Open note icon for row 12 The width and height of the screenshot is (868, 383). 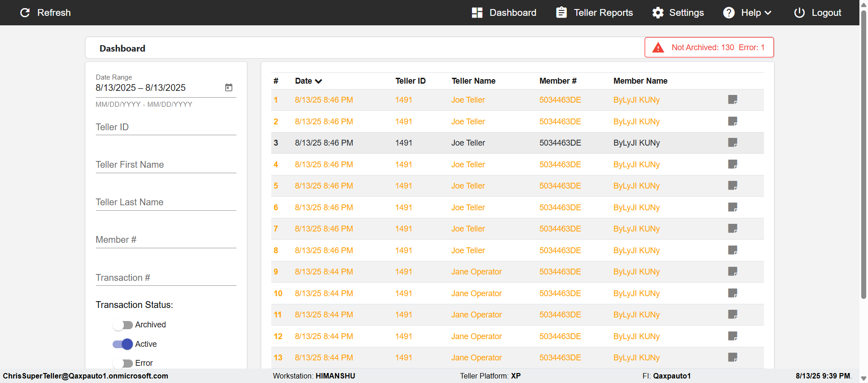733,336
